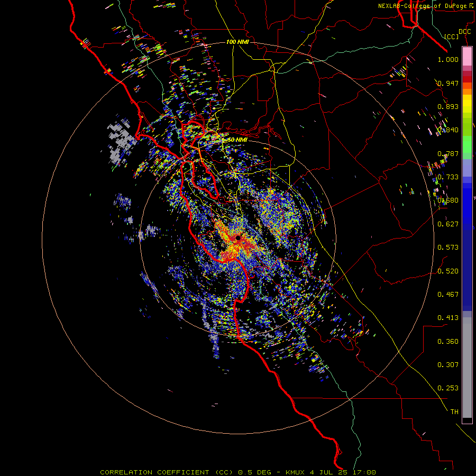Image resolution: width=476 pixels, height=476 pixels.
Task: Click the "100 NMI" range ring label
Action: [237, 42]
